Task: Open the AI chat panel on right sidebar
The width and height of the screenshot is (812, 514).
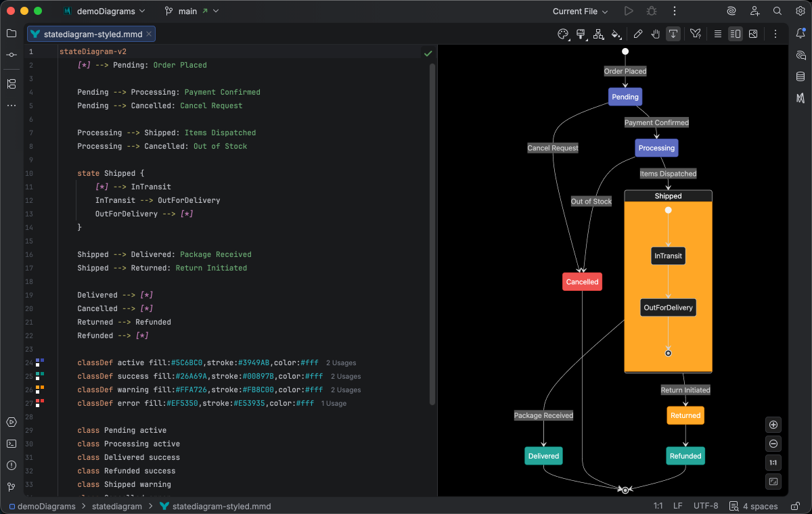Action: (800, 55)
